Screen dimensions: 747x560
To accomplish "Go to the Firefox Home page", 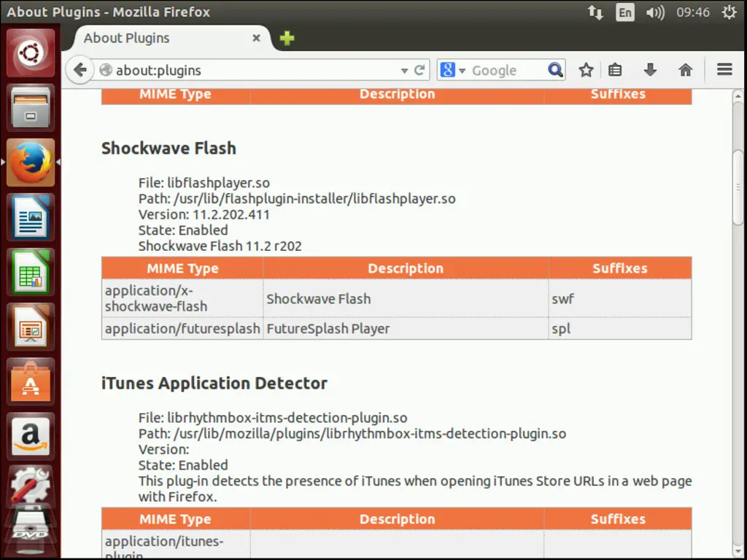I will (x=686, y=71).
